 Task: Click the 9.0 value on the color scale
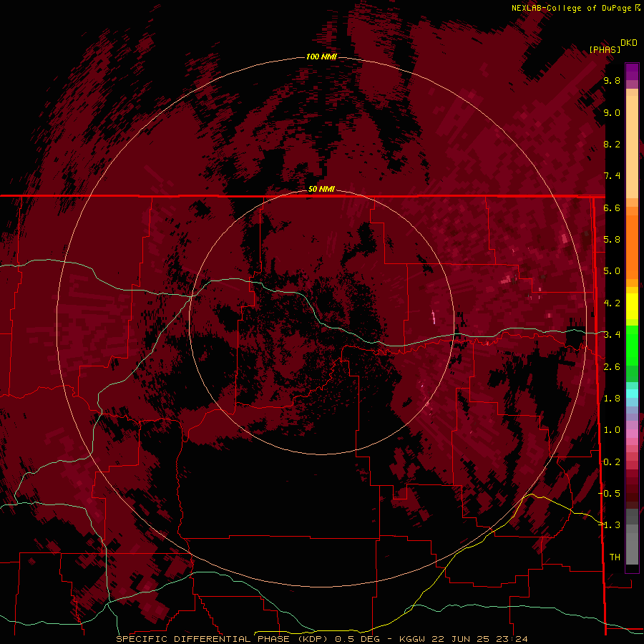(x=612, y=112)
